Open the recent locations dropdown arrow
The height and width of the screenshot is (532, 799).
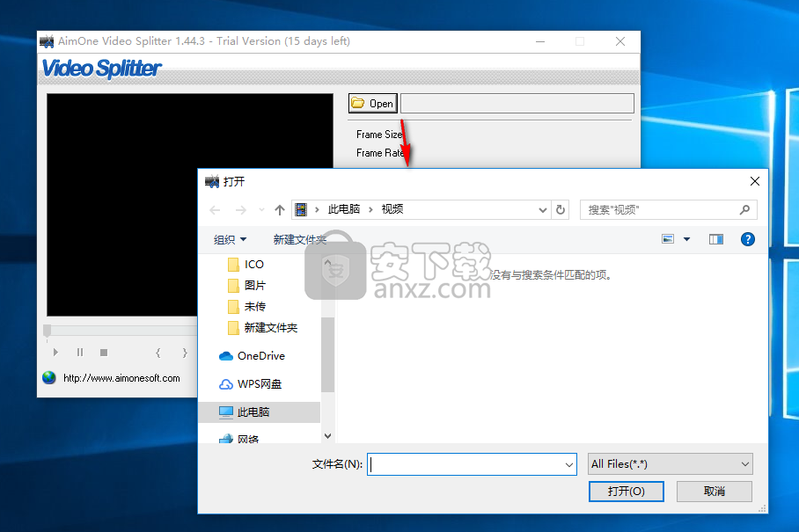point(261,210)
